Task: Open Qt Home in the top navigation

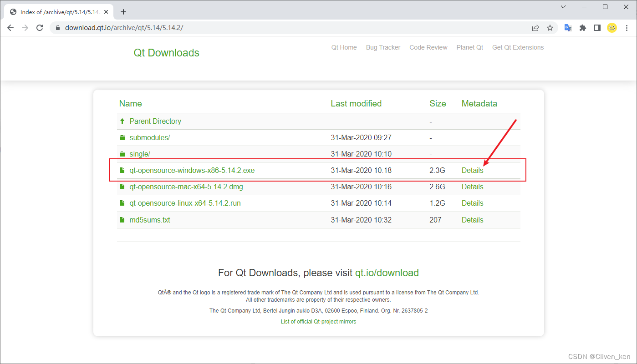Action: pyautogui.click(x=344, y=47)
